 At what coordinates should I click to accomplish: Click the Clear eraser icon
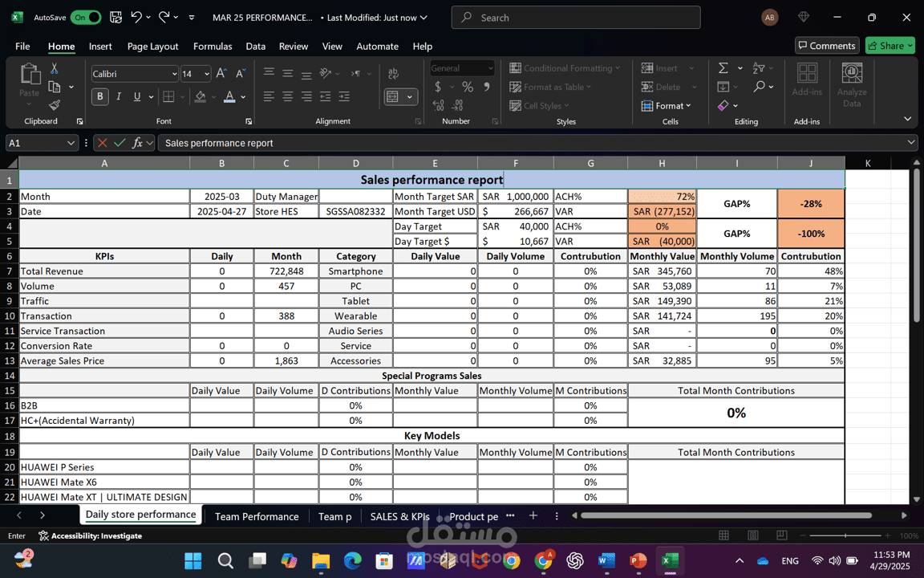[x=723, y=106]
